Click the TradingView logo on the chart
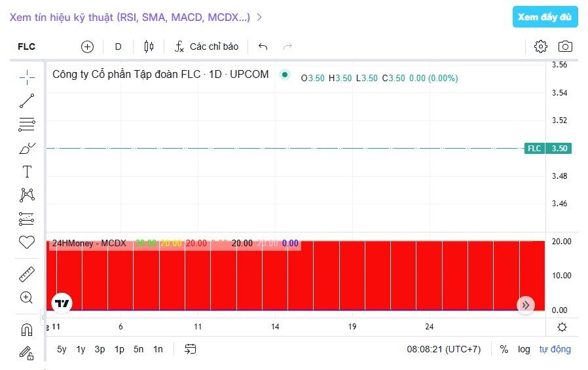The width and height of the screenshot is (588, 370). coord(62,303)
